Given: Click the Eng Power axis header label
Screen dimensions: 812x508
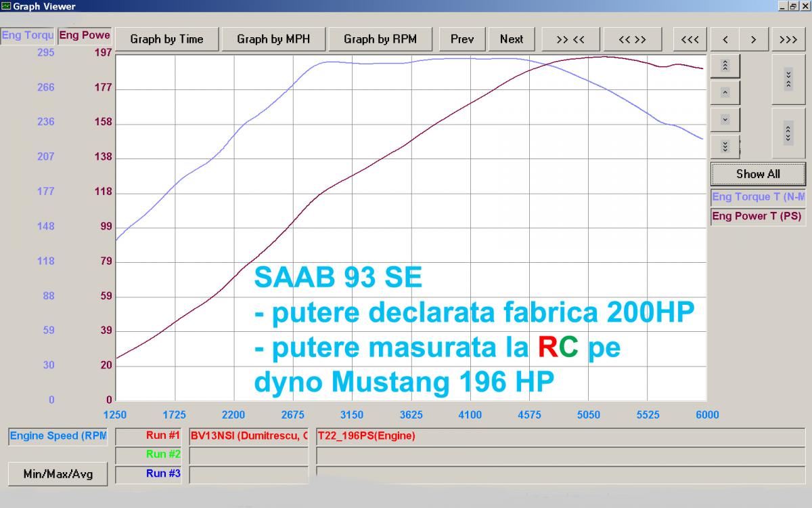Looking at the screenshot, I should tap(85, 35).
